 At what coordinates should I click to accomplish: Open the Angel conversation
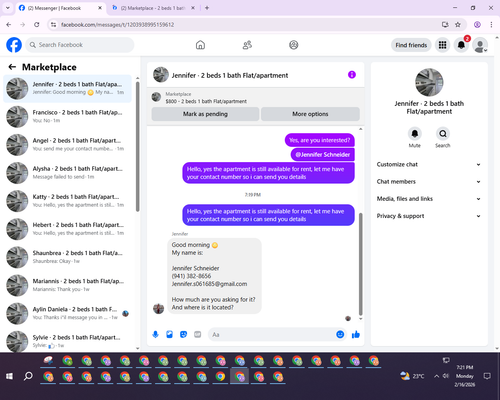pyautogui.click(x=67, y=145)
